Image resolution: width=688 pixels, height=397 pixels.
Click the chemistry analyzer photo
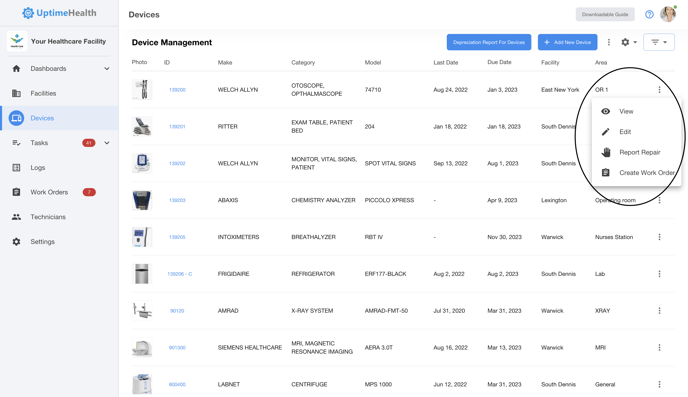(142, 200)
